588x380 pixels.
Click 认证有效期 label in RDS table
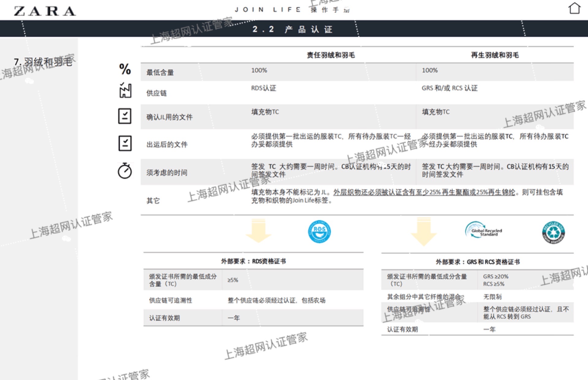[164, 318]
